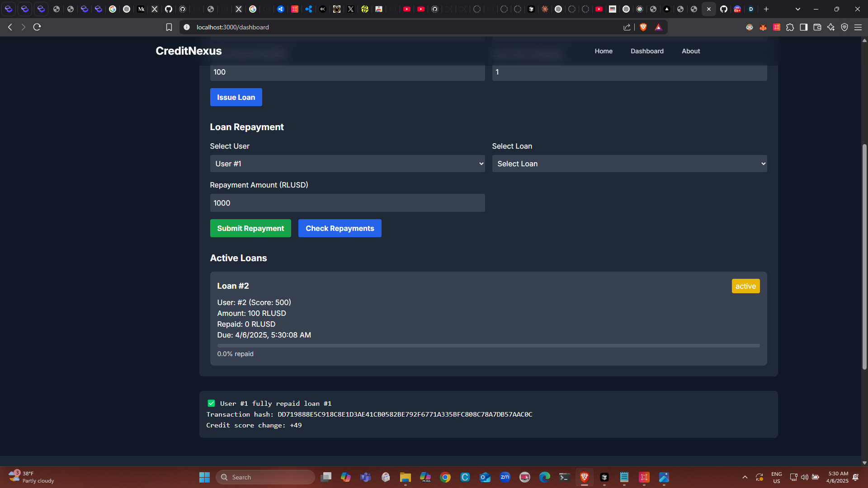The height and width of the screenshot is (488, 868).
Task: Bookmark this page icon
Action: [169, 27]
